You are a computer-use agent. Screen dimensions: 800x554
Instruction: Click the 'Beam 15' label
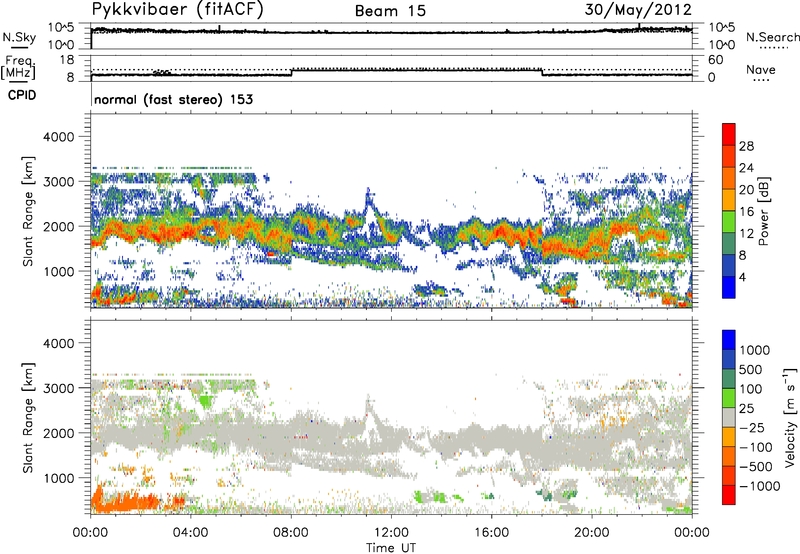pos(390,11)
